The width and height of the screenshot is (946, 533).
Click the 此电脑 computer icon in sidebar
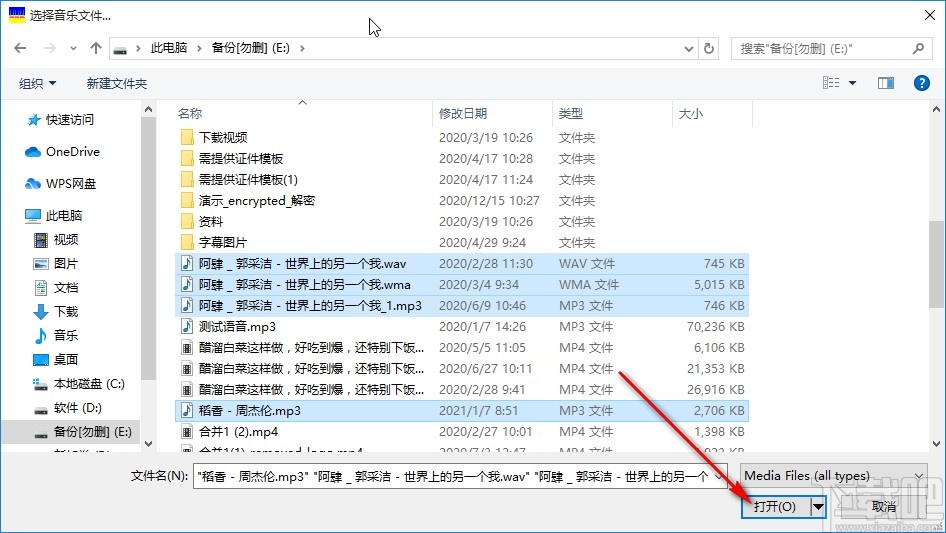tap(33, 215)
